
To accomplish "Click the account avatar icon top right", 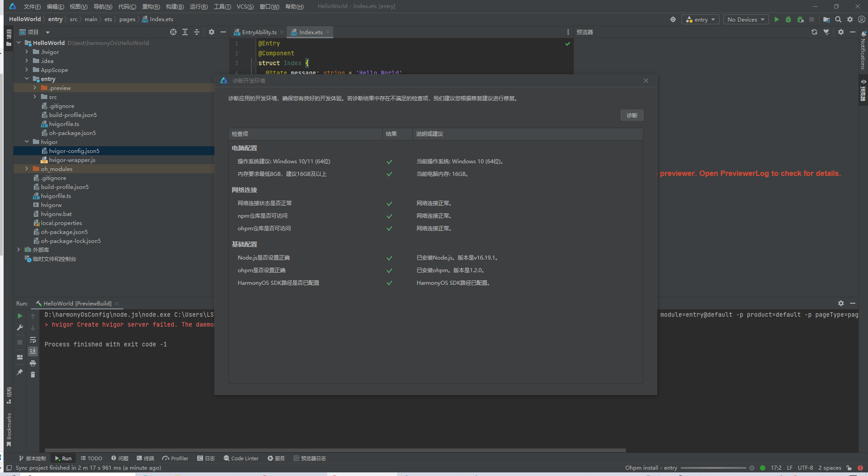I will [x=862, y=19].
